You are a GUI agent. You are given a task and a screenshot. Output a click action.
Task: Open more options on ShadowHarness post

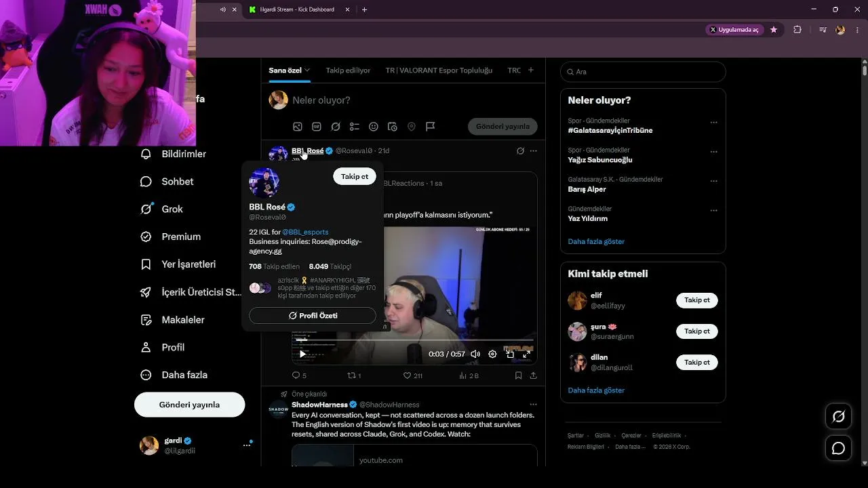(x=533, y=405)
